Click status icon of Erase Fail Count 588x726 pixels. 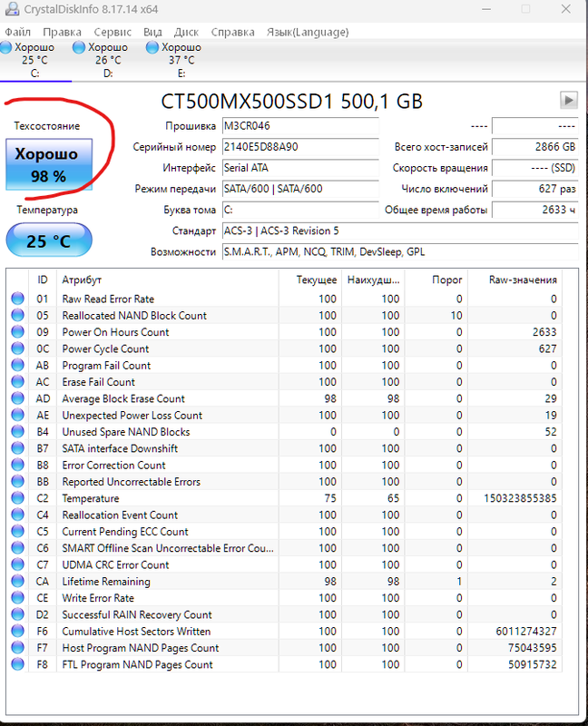pos(17,381)
